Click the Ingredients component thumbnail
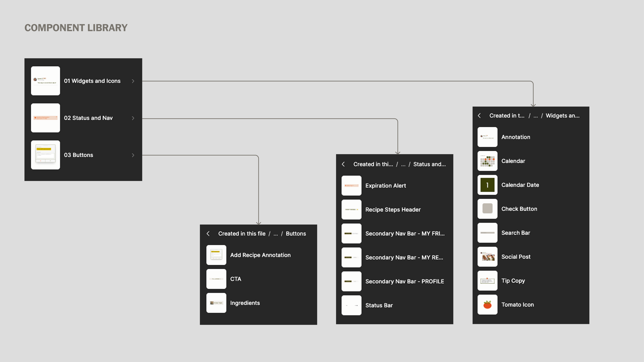The height and width of the screenshot is (362, 644). click(216, 303)
